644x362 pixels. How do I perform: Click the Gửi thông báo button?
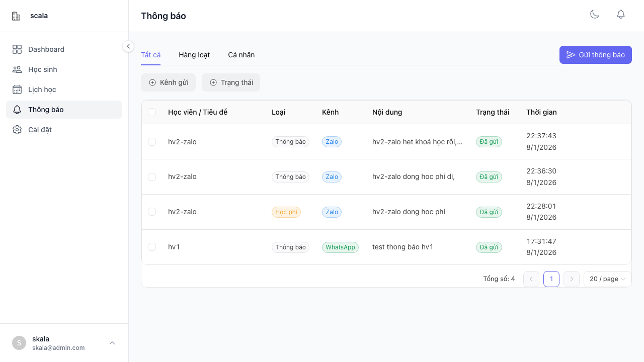pyautogui.click(x=595, y=55)
